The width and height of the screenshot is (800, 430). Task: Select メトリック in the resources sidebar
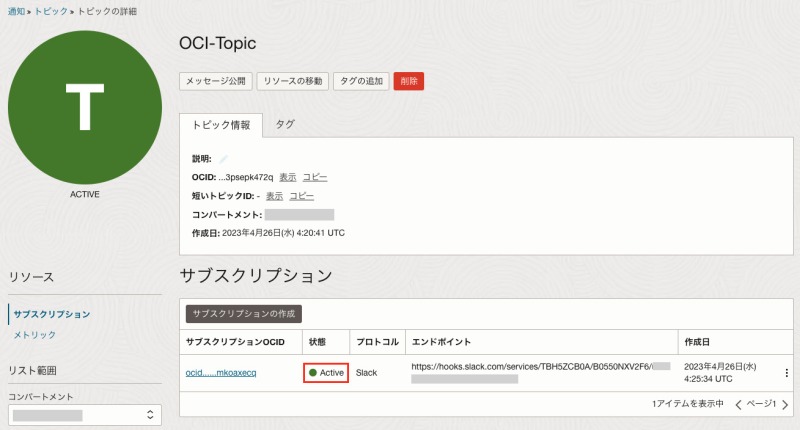(35, 335)
